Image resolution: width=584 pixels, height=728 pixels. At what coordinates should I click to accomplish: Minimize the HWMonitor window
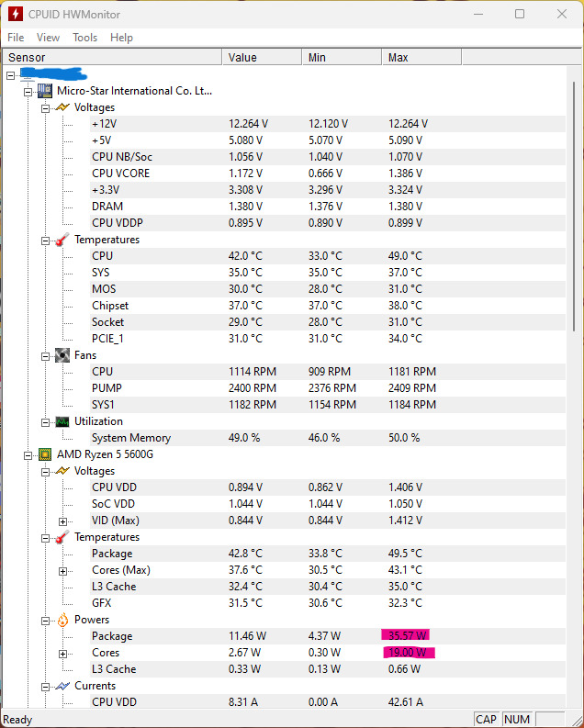tap(478, 14)
